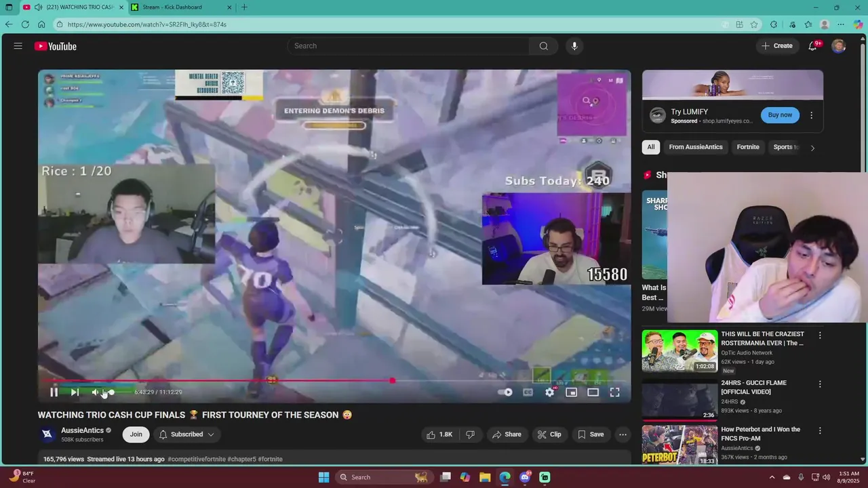Skip to next video
Viewport: 868px width, 488px height.
(75, 392)
